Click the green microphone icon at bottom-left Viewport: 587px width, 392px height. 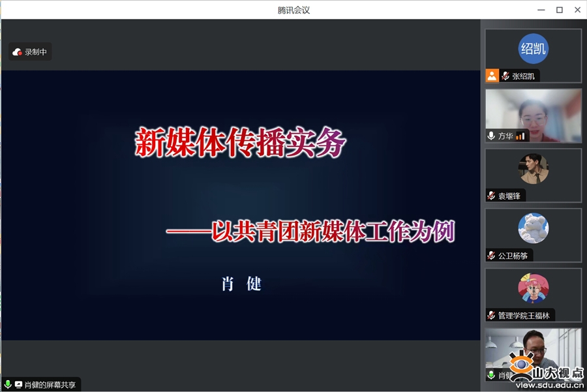[x=8, y=385]
